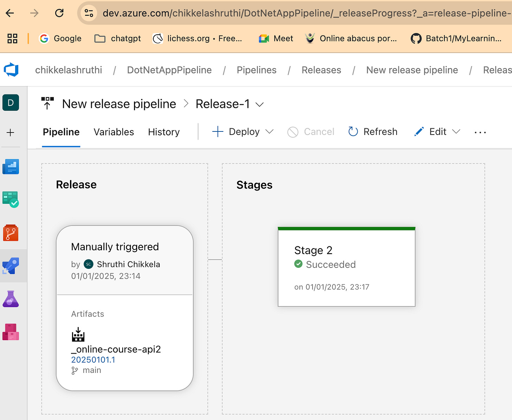Switch to the Variables tab
The width and height of the screenshot is (512, 420).
[x=114, y=132]
